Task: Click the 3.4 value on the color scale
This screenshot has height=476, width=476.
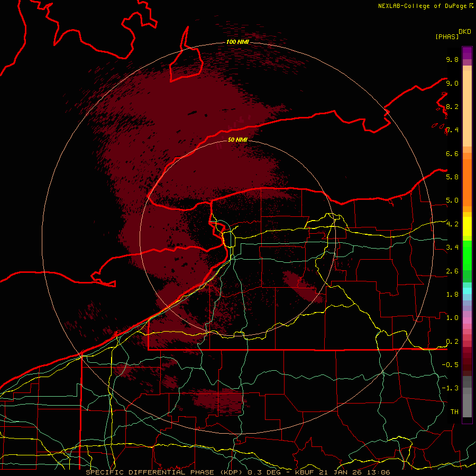Action: click(452, 248)
